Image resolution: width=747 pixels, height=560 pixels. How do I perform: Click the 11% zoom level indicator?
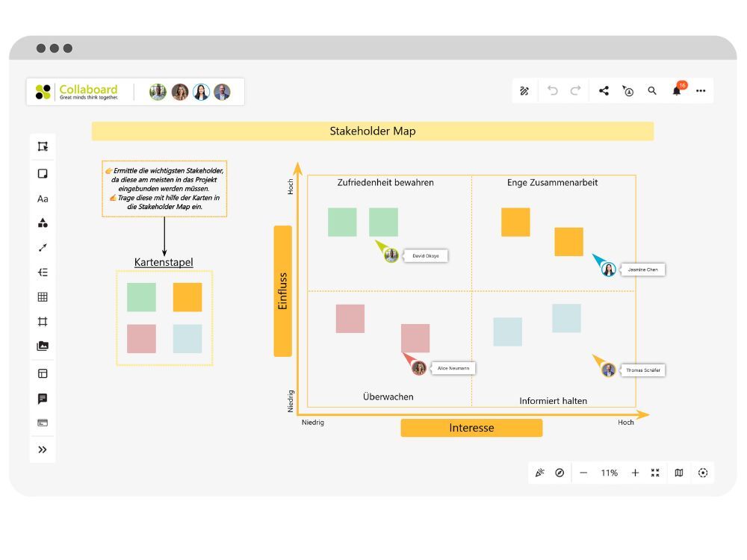(x=610, y=472)
